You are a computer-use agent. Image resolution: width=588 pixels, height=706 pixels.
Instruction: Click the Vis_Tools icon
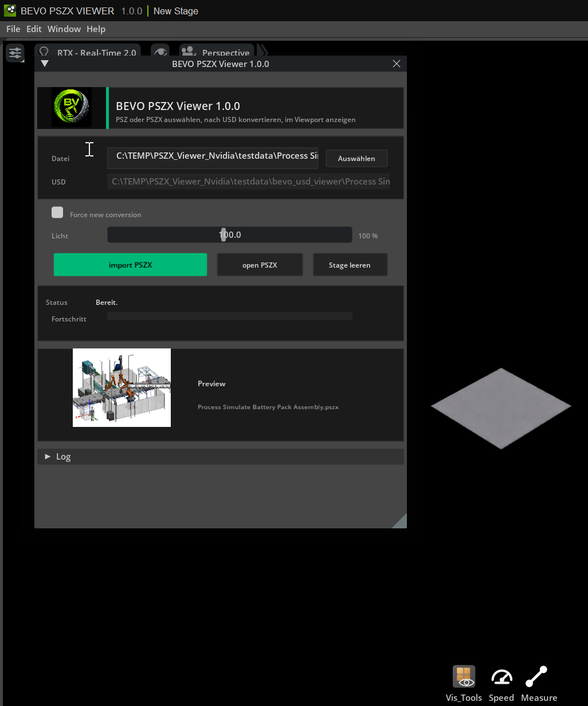[464, 677]
